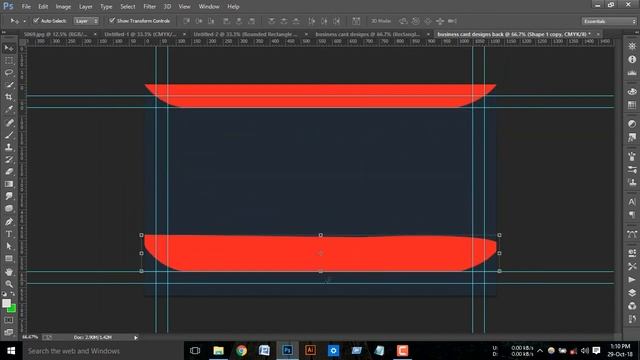Open the Type menu

(106, 7)
